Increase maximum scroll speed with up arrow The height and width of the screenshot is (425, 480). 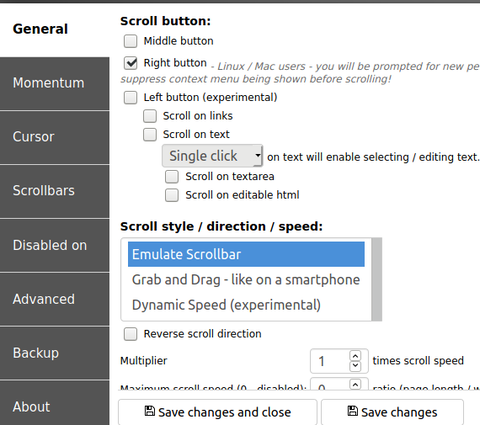click(x=355, y=384)
